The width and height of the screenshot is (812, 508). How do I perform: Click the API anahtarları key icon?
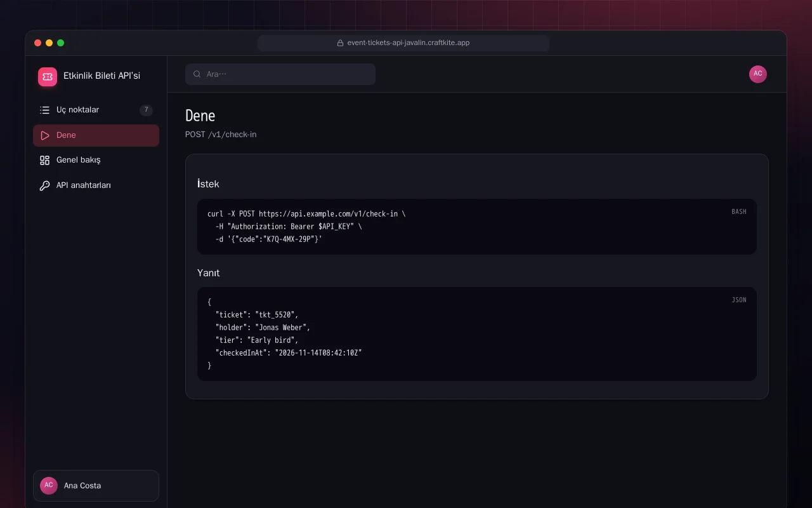tap(44, 185)
